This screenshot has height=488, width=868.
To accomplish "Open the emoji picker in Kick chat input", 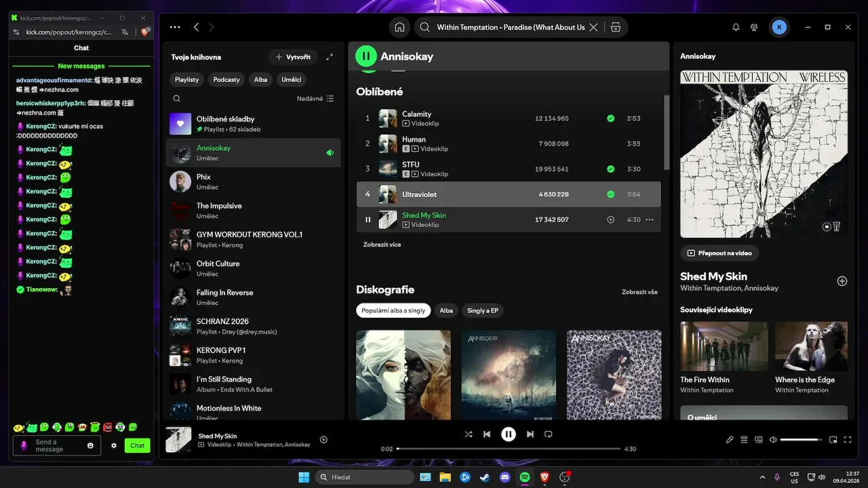I will pyautogui.click(x=91, y=445).
